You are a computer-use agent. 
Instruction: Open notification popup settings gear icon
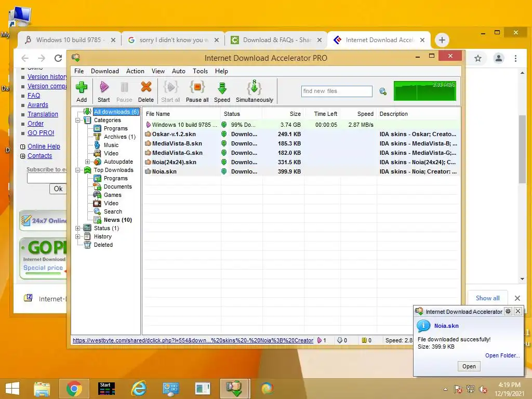click(508, 312)
